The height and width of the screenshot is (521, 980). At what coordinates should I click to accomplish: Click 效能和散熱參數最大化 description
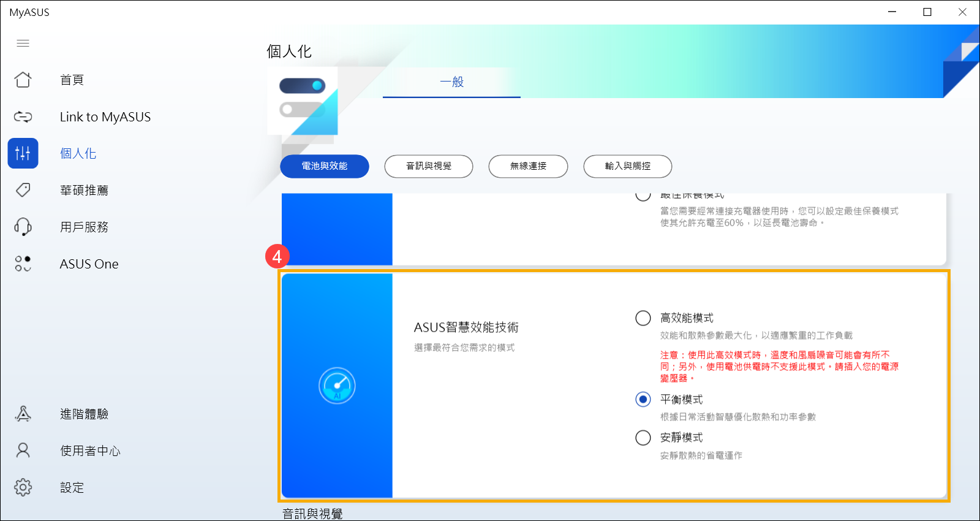756,335
